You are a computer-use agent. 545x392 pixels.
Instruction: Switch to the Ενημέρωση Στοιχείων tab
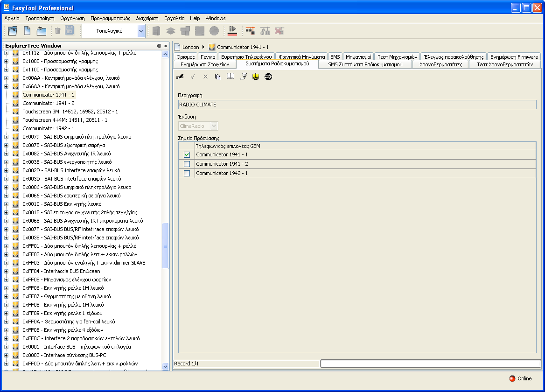[205, 64]
